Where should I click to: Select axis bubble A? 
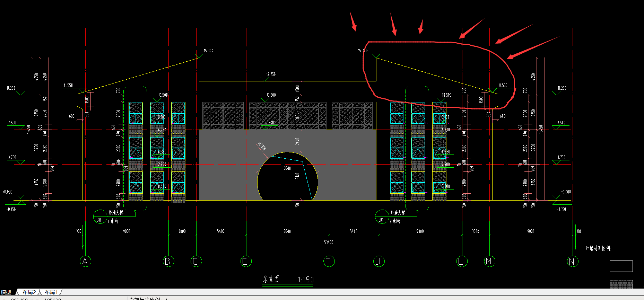tap(85, 261)
